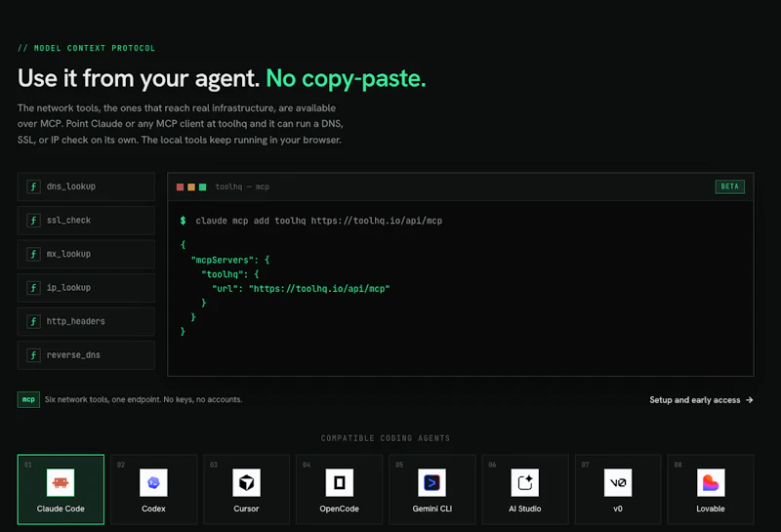Viewport: 781px width, 532px height.
Task: Choose the OpenCode label
Action: tap(339, 509)
